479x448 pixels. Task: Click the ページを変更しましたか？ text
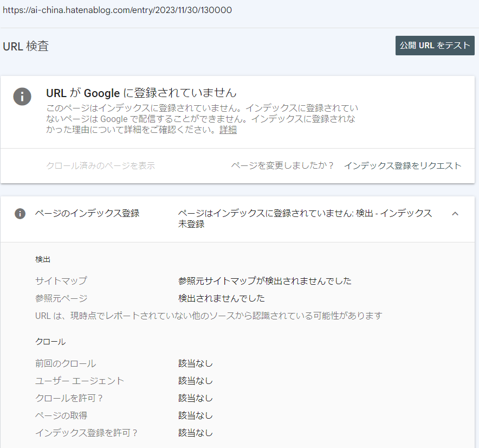[x=282, y=165]
